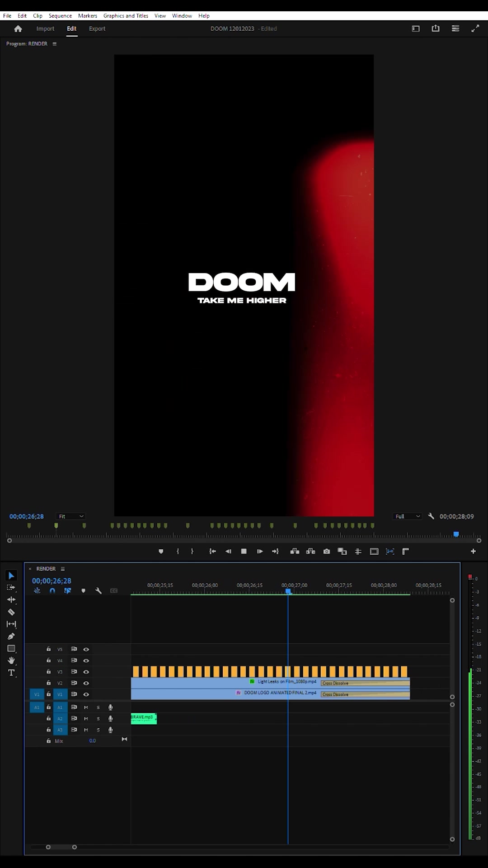The height and width of the screenshot is (868, 488).
Task: Switch to the Export tab
Action: (x=97, y=28)
